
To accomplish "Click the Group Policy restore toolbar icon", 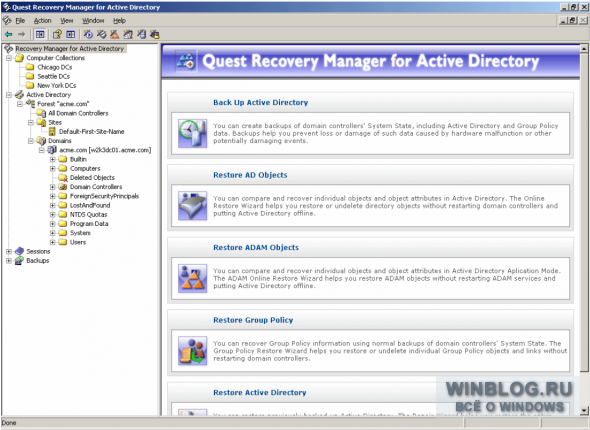I will pos(128,35).
